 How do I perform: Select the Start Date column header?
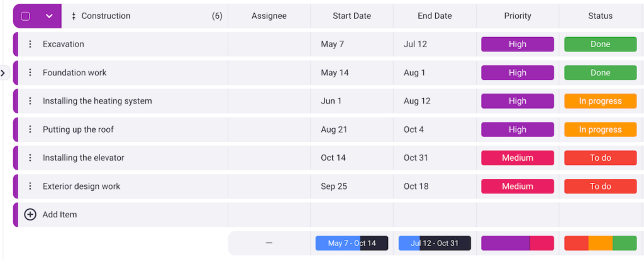[x=352, y=16]
